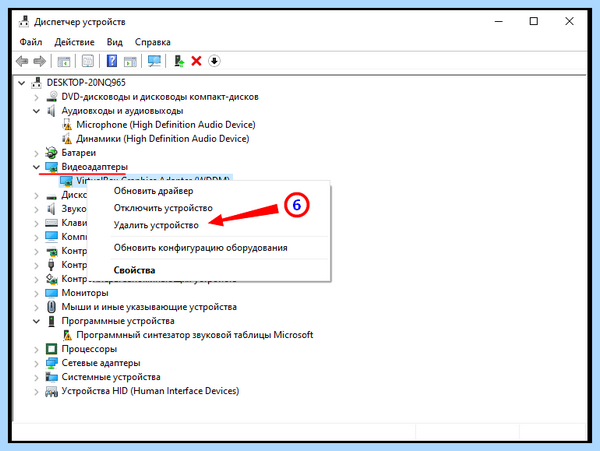
Task: Open the Вид menu
Action: [x=114, y=42]
